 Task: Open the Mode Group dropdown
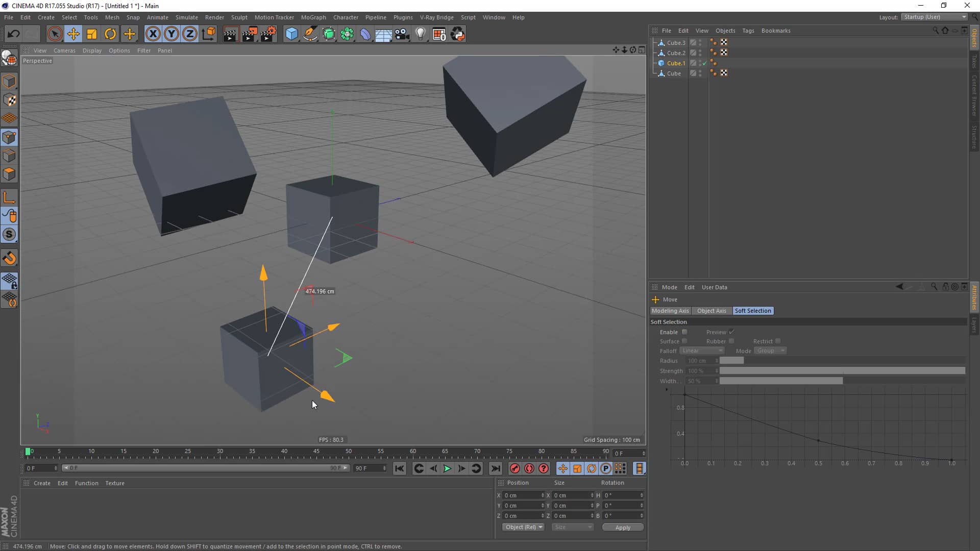[x=770, y=350]
